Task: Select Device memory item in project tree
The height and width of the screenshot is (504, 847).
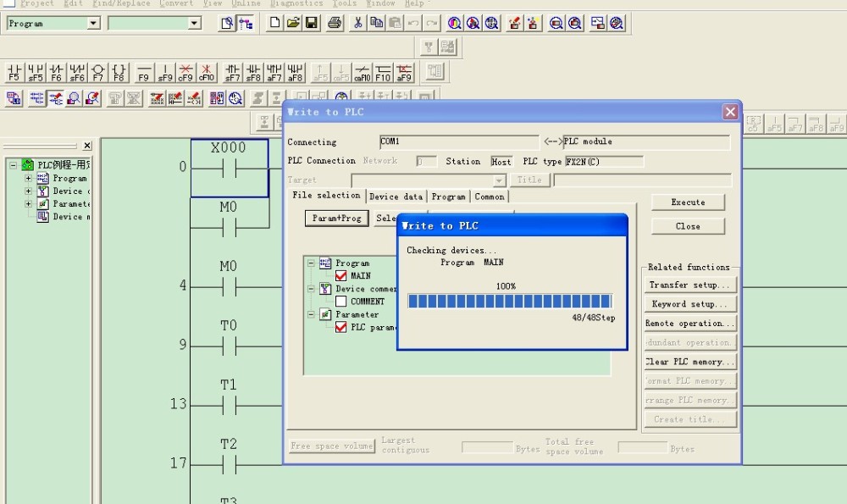Action: (x=64, y=217)
